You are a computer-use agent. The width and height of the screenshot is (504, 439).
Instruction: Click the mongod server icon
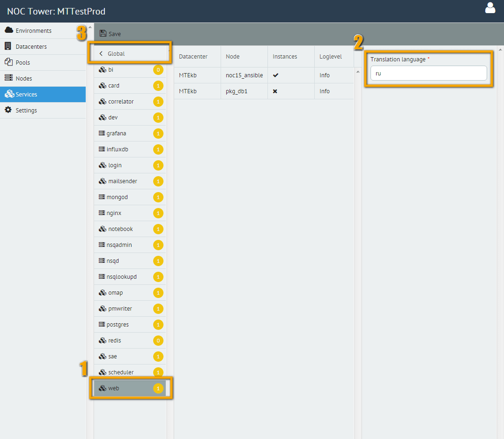(x=102, y=197)
